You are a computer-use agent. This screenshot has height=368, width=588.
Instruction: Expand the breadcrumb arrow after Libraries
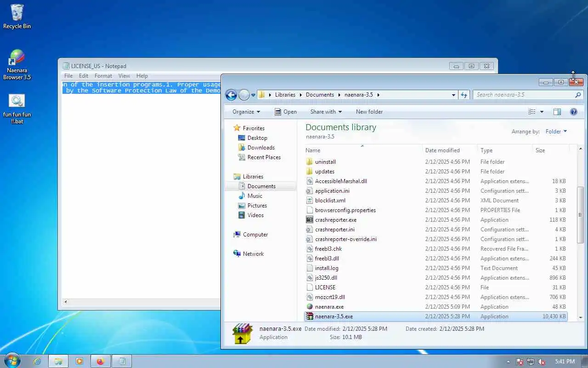pyautogui.click(x=301, y=95)
